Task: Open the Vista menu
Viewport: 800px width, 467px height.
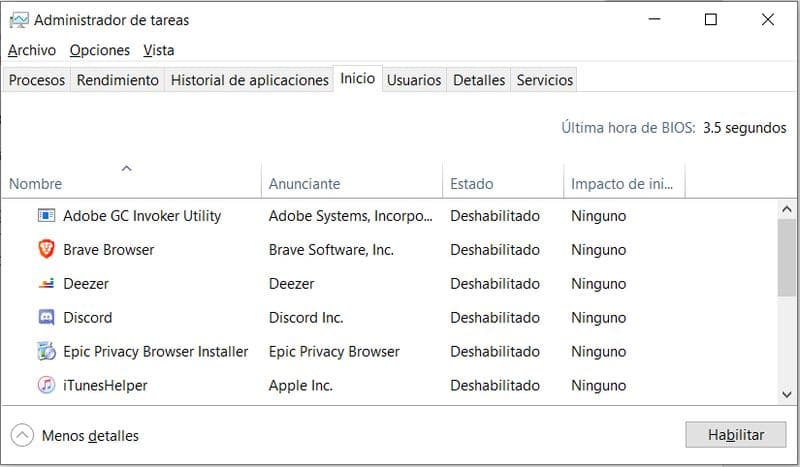Action: (159, 51)
